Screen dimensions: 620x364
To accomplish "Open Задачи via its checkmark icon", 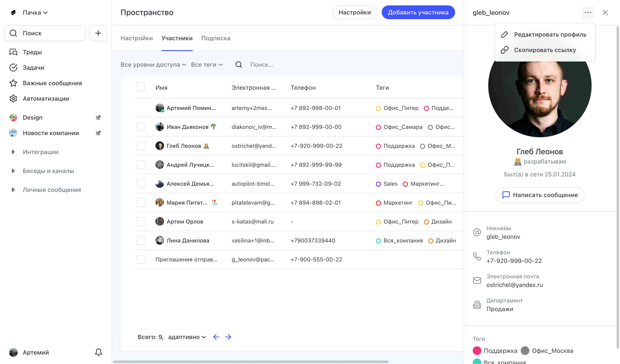I will pyautogui.click(x=13, y=68).
